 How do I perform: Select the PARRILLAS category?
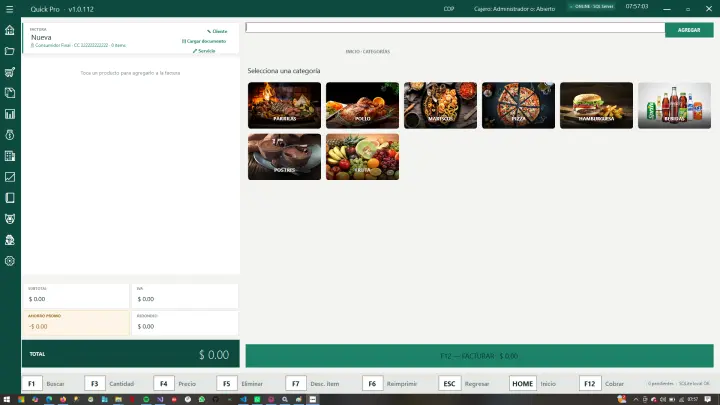pyautogui.click(x=284, y=105)
